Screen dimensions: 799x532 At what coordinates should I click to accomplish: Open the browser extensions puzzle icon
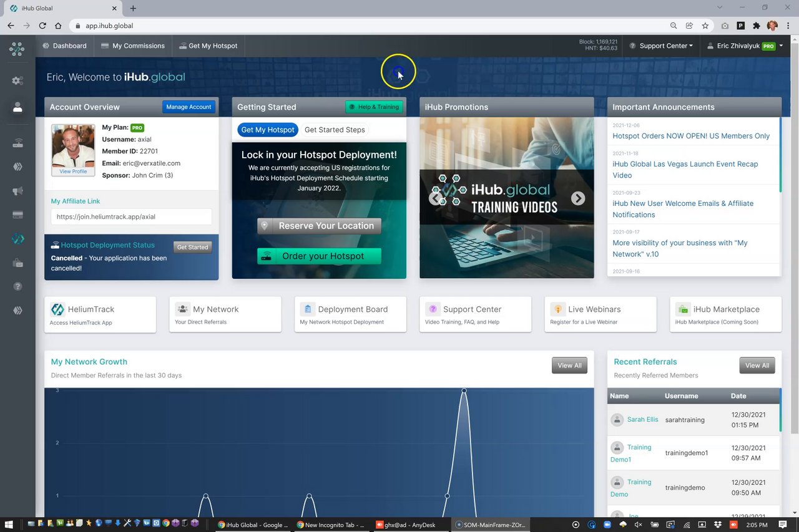tap(757, 26)
